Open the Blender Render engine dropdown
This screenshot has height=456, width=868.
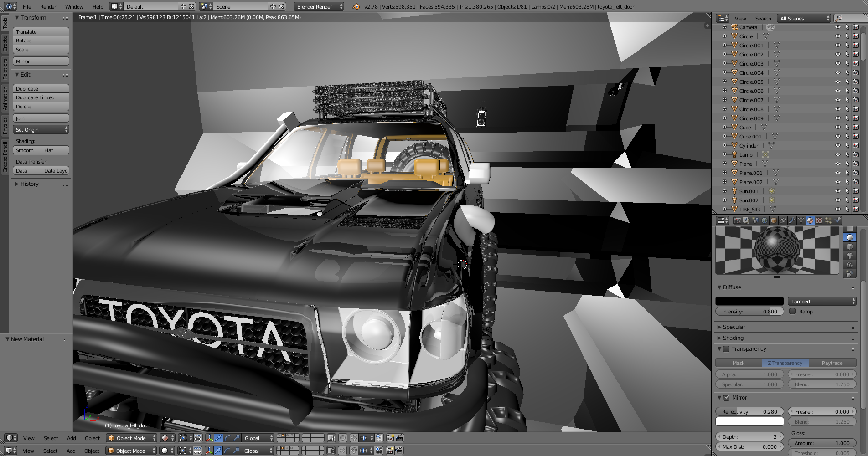(x=319, y=6)
